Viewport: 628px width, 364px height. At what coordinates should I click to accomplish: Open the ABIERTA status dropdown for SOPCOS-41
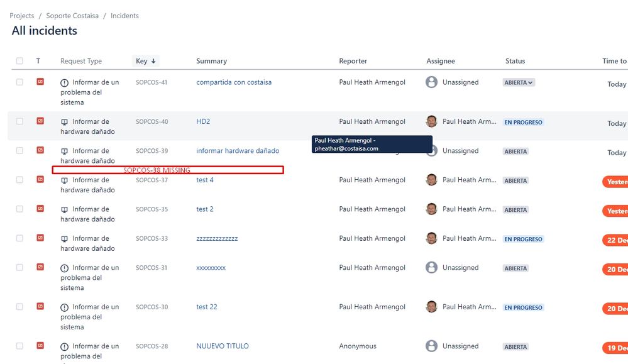pyautogui.click(x=519, y=82)
